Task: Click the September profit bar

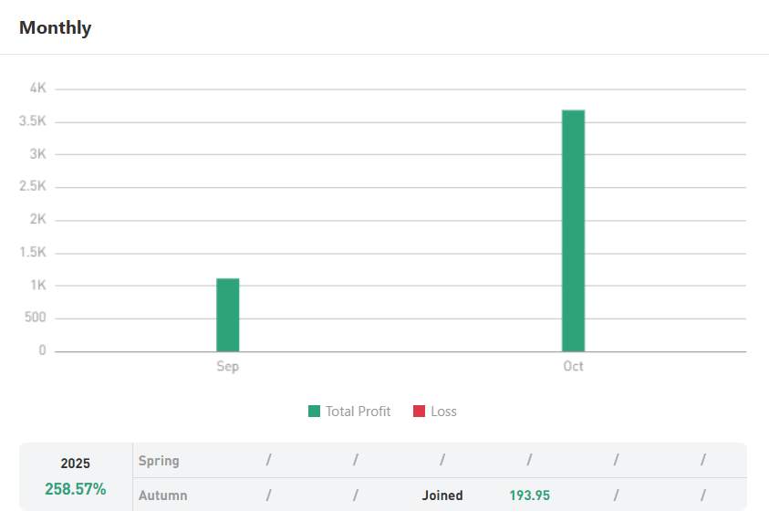Action: (x=228, y=315)
